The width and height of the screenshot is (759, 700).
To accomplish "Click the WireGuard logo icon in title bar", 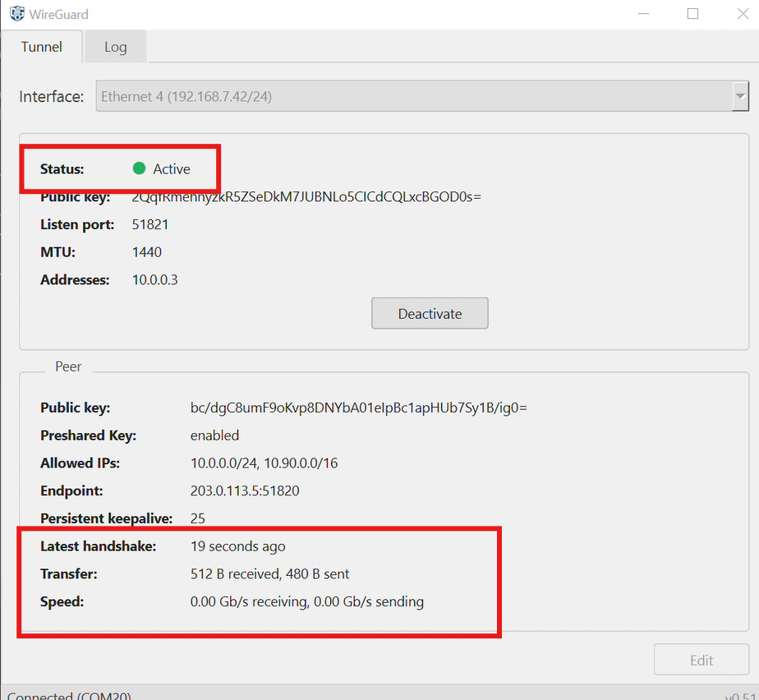I will 17,13.
